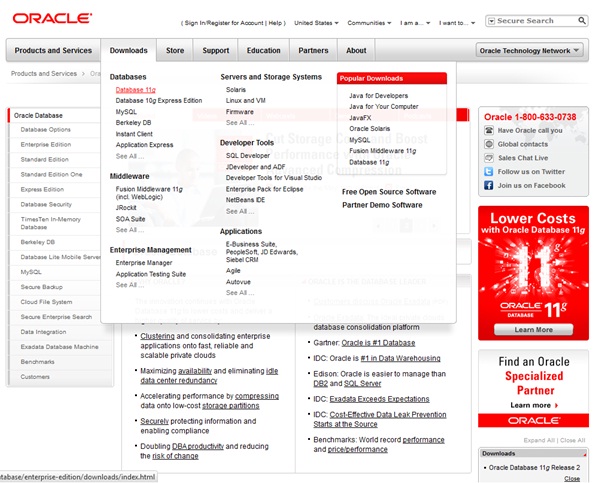Open Application Express download link

click(144, 145)
